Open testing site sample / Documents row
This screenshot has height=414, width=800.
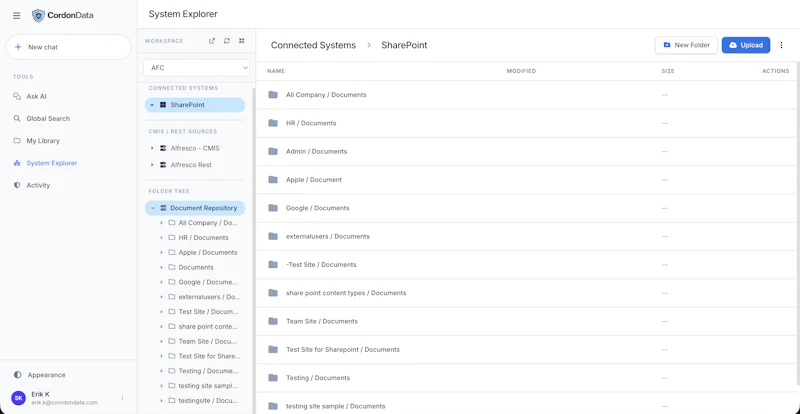coord(526,404)
